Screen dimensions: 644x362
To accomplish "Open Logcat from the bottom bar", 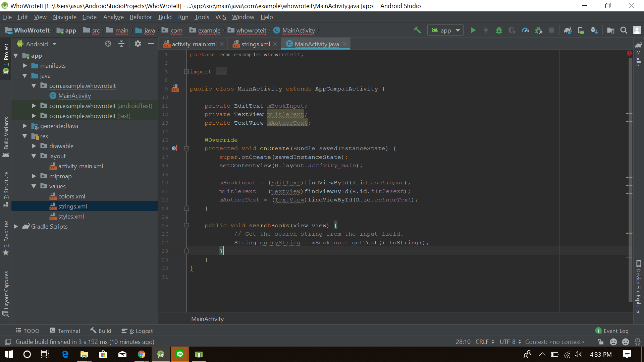I will pyautogui.click(x=140, y=331).
